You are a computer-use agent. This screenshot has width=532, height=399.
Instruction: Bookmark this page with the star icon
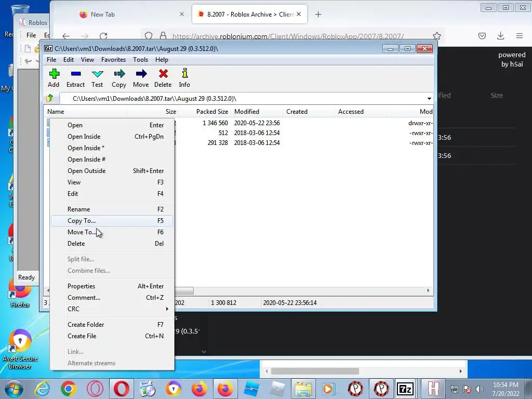[437, 36]
